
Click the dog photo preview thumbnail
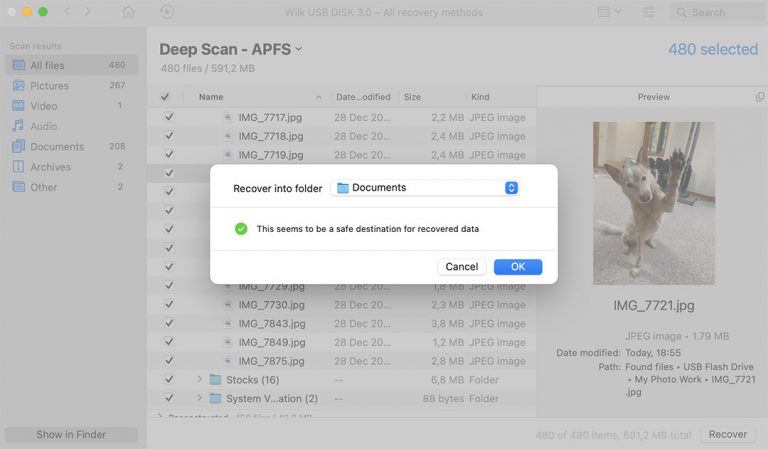click(x=653, y=203)
